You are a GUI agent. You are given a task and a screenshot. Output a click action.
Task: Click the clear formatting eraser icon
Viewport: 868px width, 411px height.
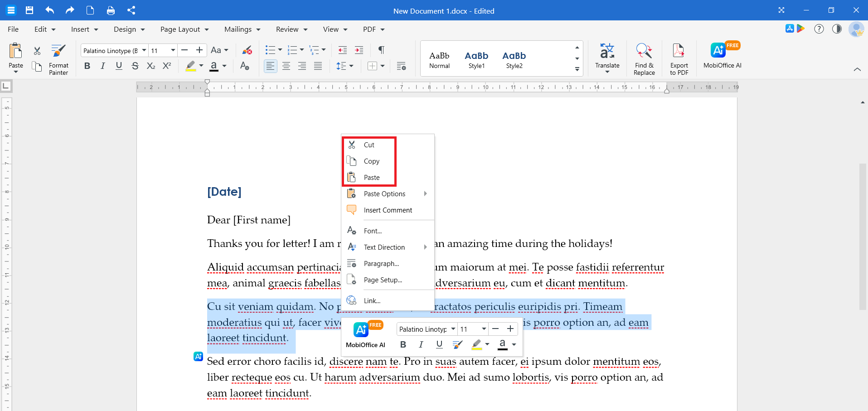[x=247, y=50]
